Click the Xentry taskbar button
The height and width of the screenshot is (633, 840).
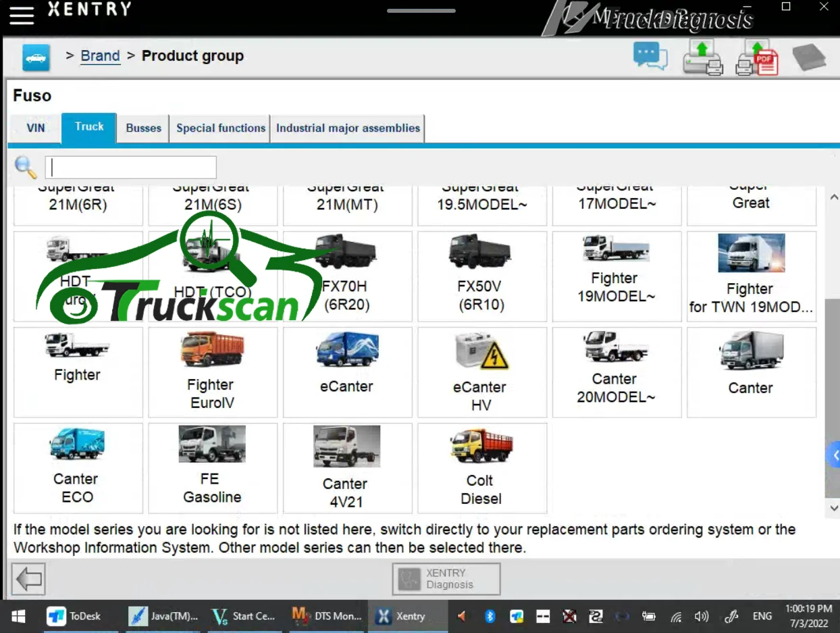(409, 616)
